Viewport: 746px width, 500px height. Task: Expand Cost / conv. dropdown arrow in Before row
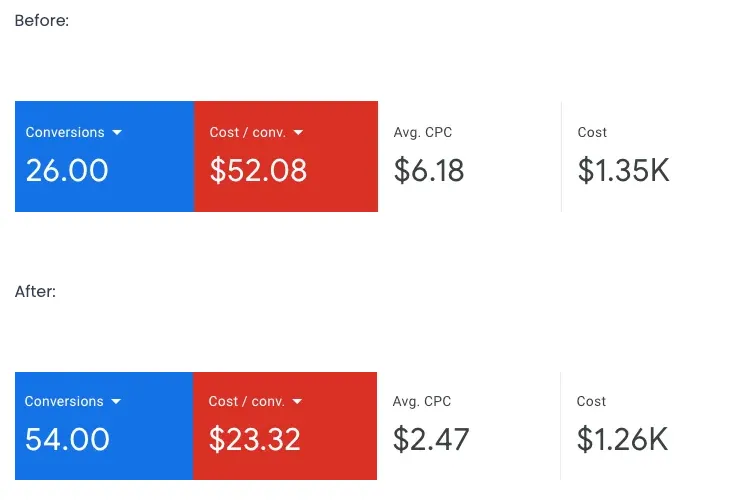pyautogui.click(x=298, y=133)
